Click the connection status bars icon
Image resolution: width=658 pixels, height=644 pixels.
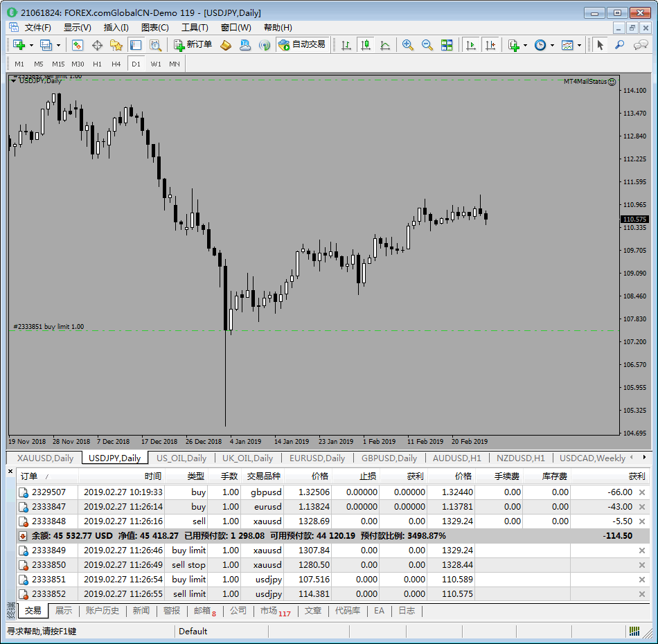click(634, 631)
